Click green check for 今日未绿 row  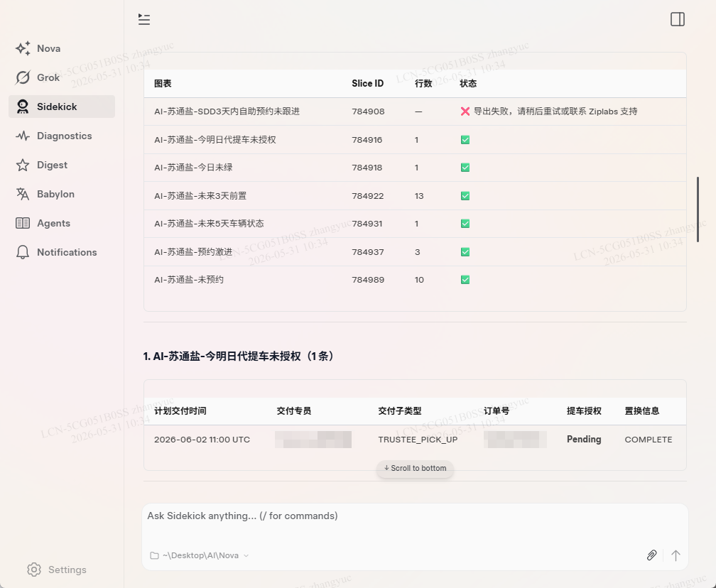465,168
